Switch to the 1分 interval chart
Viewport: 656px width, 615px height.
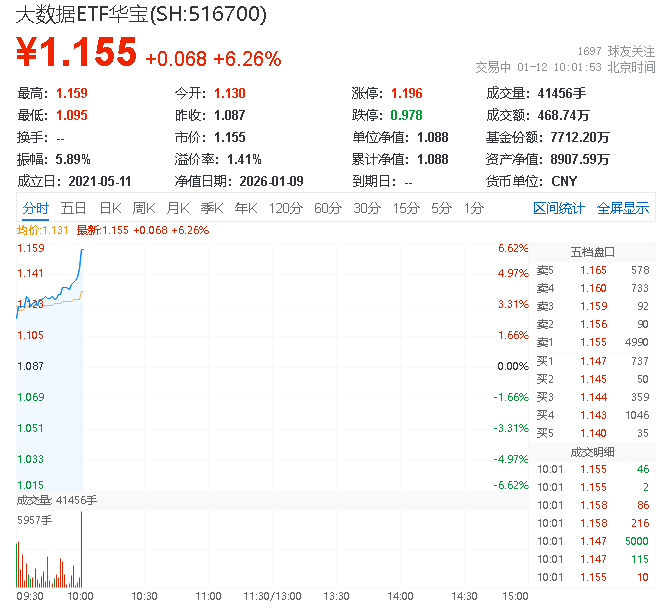point(473,208)
